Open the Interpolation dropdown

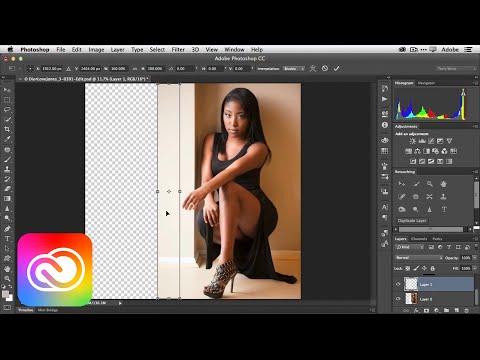[x=294, y=68]
